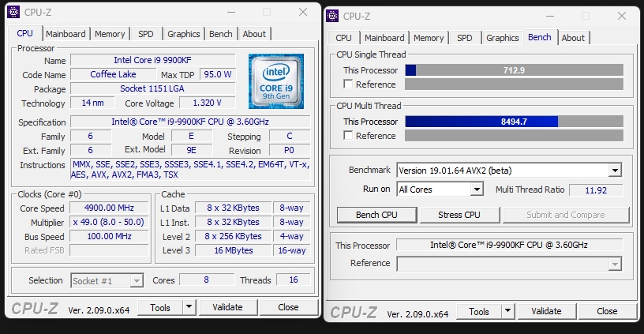Select CPU tab in left window

click(x=24, y=33)
